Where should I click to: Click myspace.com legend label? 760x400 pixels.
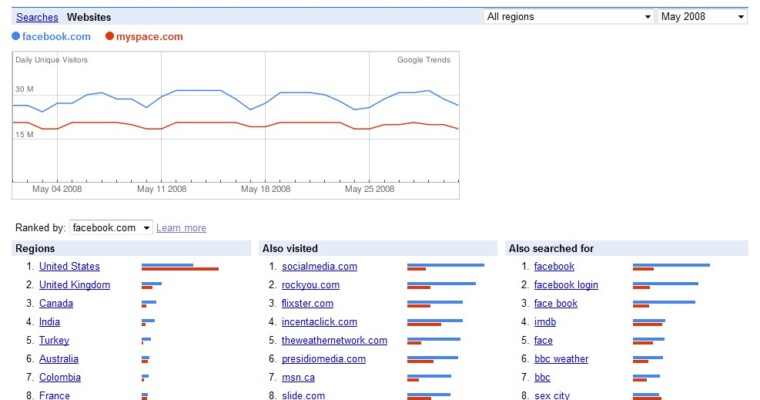(149, 36)
